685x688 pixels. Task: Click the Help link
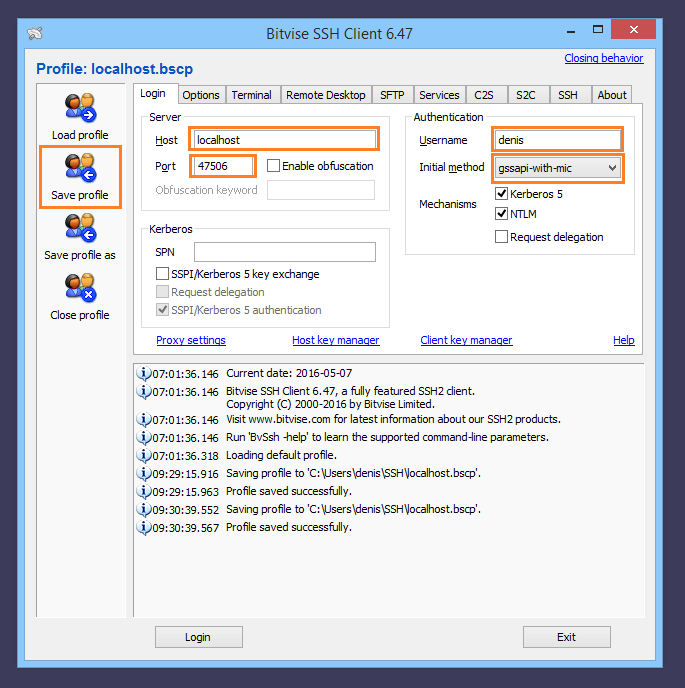point(624,340)
